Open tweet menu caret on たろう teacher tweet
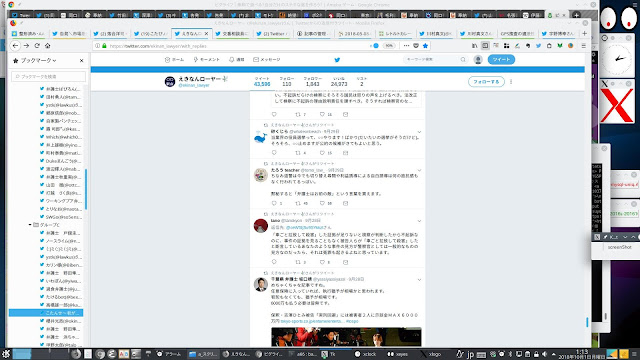Viewport: 640px width, 360px height. tap(419, 170)
